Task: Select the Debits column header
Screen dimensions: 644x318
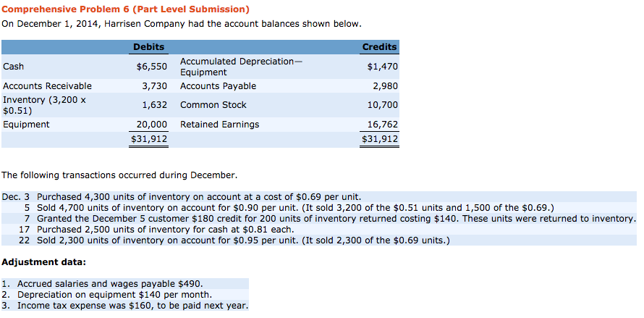Action: tap(148, 47)
